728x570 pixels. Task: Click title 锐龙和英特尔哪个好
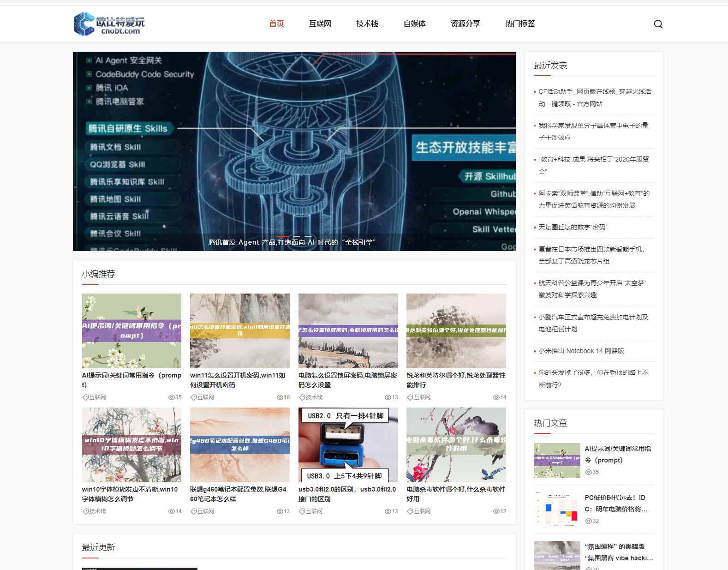(x=456, y=380)
